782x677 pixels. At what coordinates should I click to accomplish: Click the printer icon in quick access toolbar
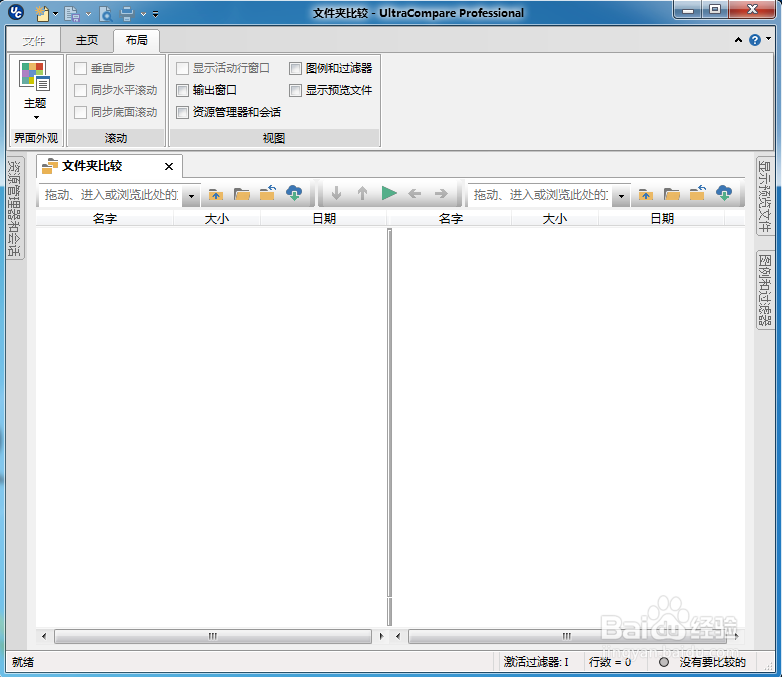127,14
